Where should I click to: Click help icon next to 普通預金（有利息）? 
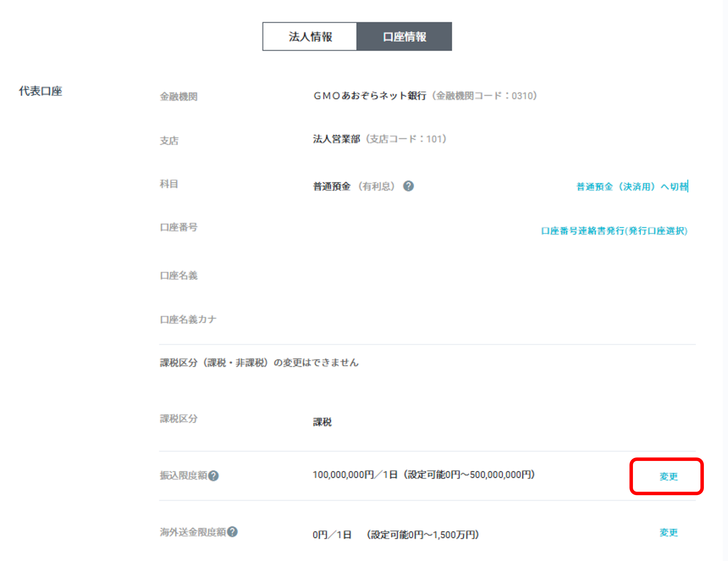(408, 186)
